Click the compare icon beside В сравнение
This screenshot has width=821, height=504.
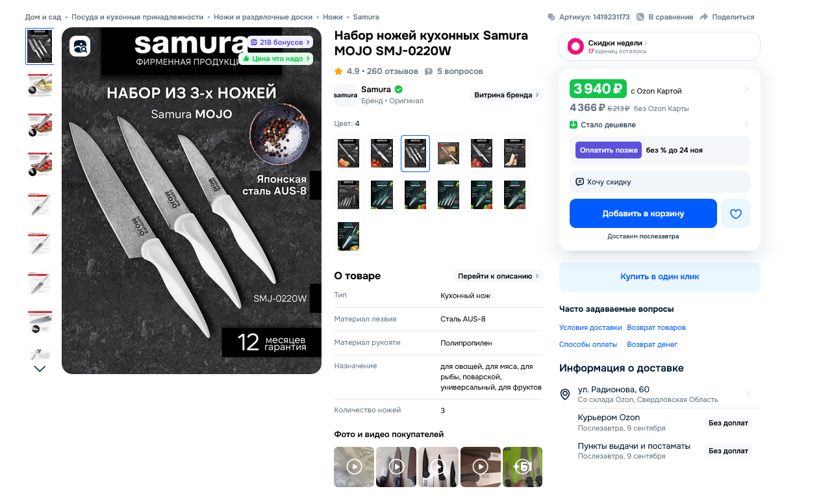[x=640, y=17]
